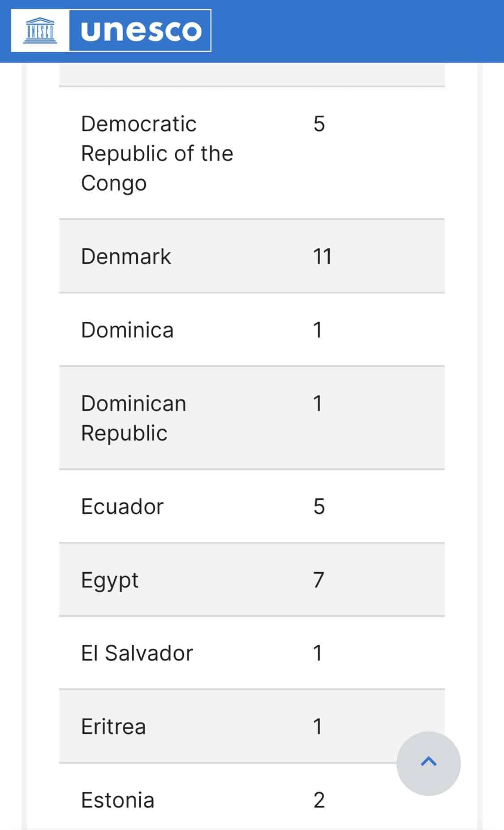Click the Eritrea country name
504x830 pixels.
click(x=113, y=727)
